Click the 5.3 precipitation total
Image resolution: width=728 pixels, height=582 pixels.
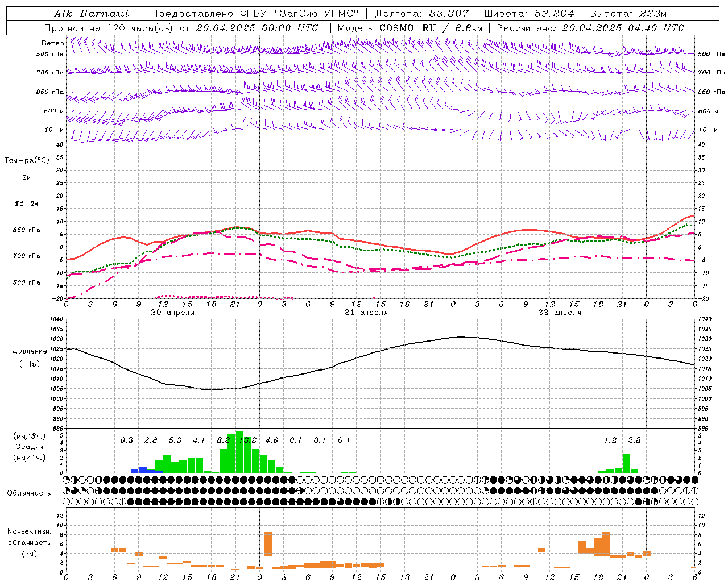pyautogui.click(x=175, y=440)
